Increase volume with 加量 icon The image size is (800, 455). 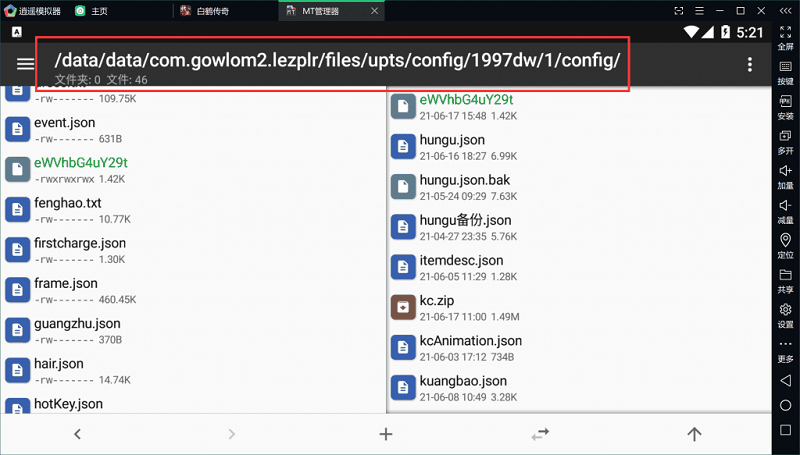point(785,175)
